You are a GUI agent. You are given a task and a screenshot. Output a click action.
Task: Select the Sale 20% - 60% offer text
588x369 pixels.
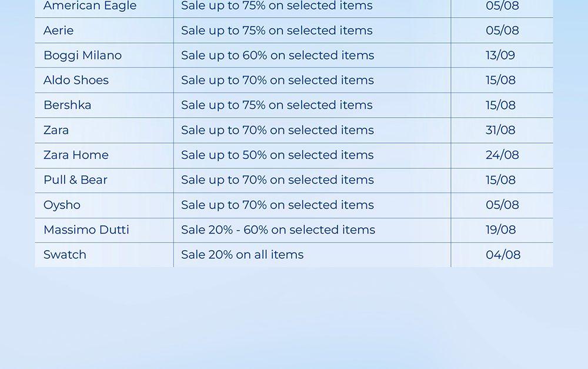[278, 230]
